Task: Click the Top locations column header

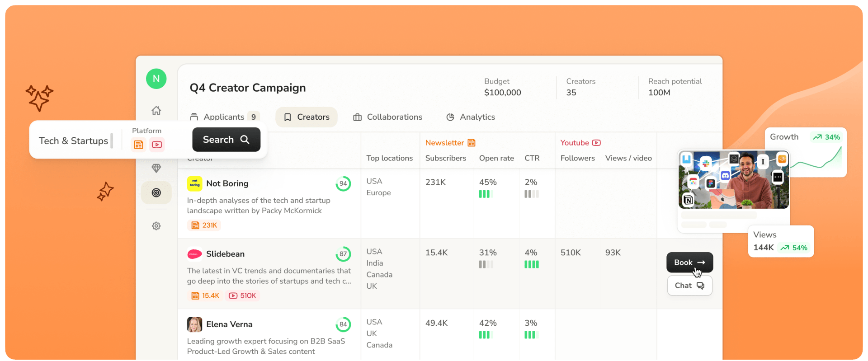Action: pyautogui.click(x=390, y=158)
